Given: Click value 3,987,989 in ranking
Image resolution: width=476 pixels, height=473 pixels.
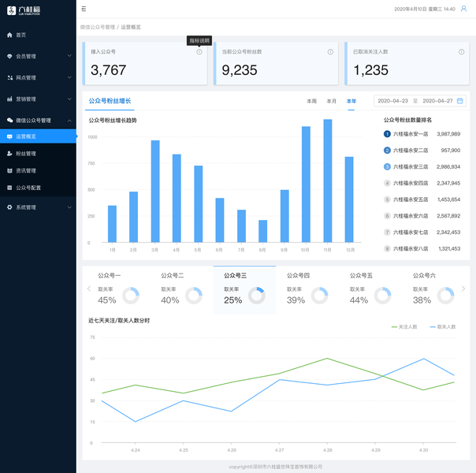Looking at the screenshot, I should 448,134.
